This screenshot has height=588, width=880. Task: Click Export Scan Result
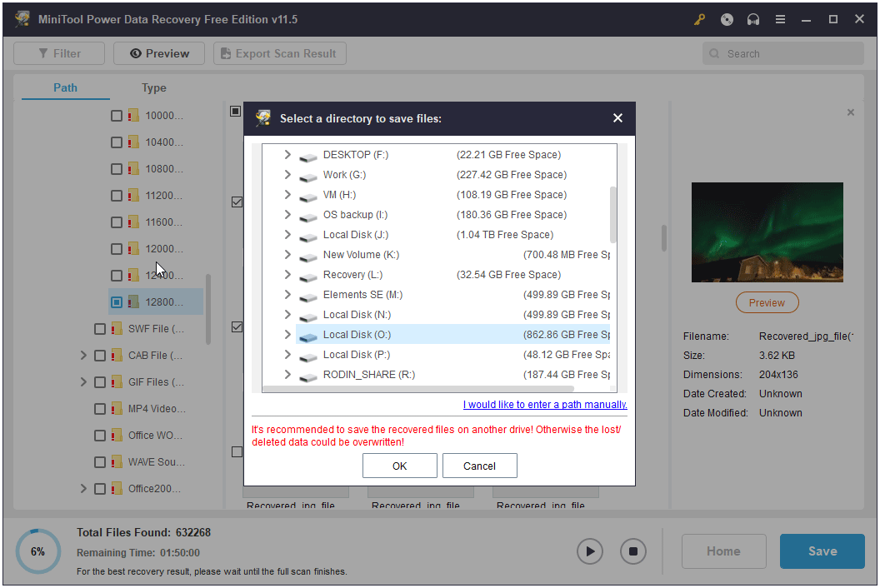coord(279,53)
